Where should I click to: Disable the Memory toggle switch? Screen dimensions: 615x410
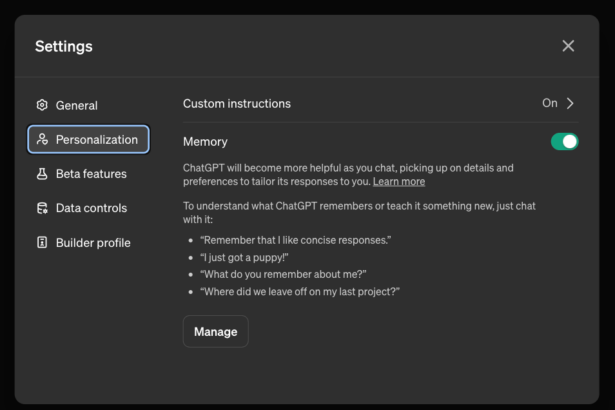[x=564, y=142]
